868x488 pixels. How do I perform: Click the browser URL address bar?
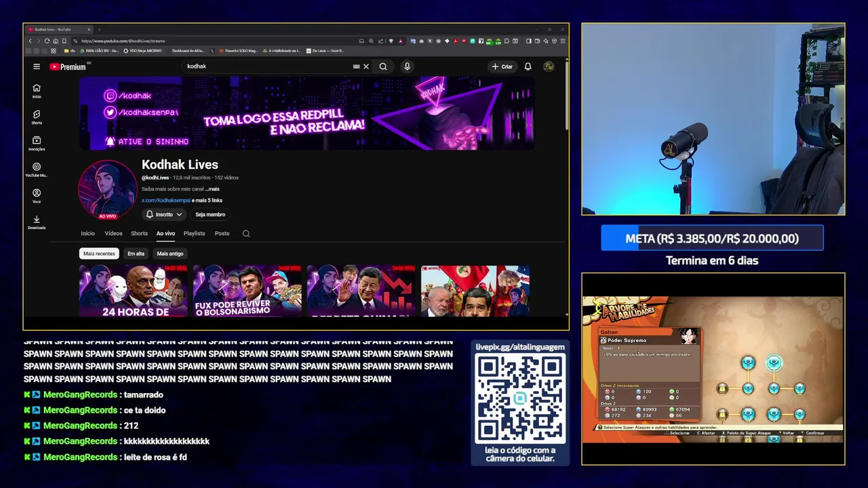coord(217,41)
